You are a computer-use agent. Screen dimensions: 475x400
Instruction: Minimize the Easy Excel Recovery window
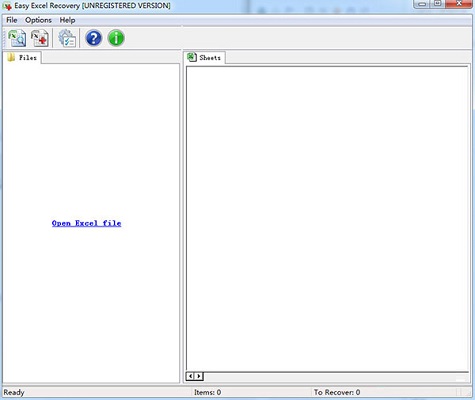pos(422,4)
